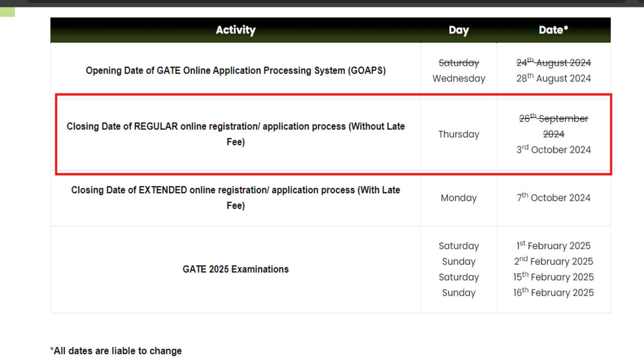Click the struck-through Saturday day entry
The image size is (644, 362).
[458, 63]
